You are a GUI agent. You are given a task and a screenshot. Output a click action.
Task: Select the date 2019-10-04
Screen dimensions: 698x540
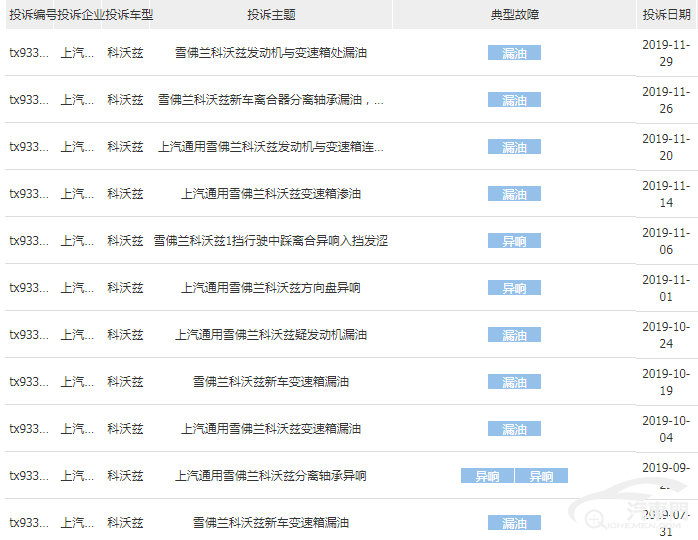pyautogui.click(x=666, y=429)
